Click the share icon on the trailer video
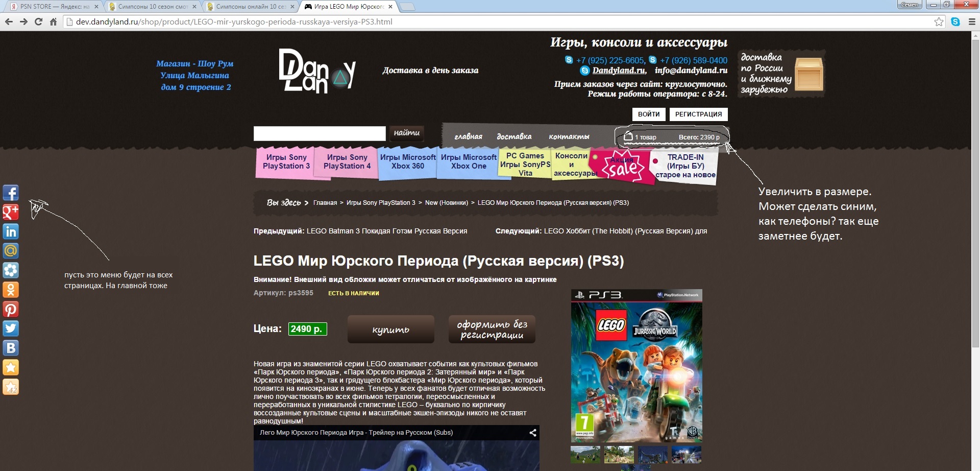The image size is (980, 471). click(x=533, y=433)
